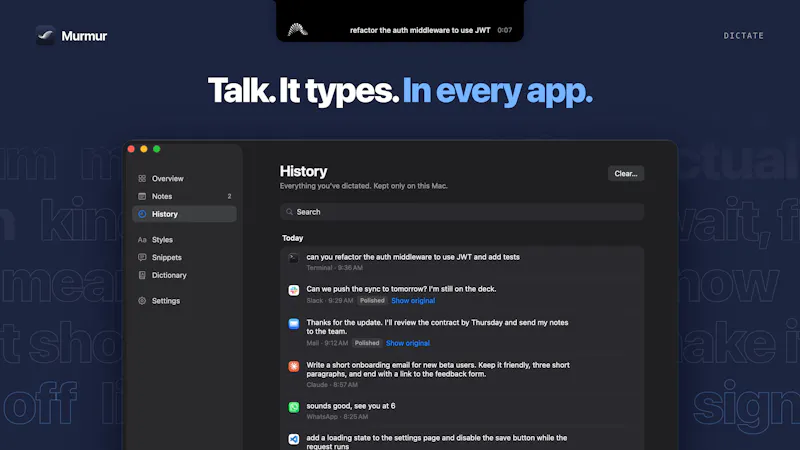This screenshot has height=450, width=800.
Task: Open Settings in the sidebar
Action: pyautogui.click(x=184, y=301)
